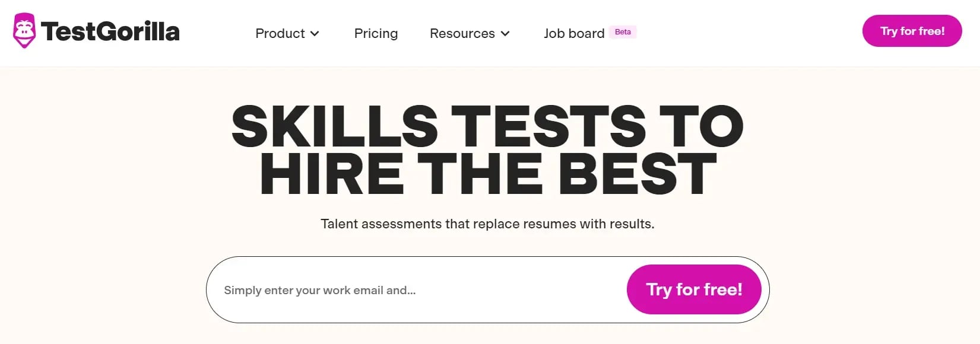The width and height of the screenshot is (980, 344).
Task: Click the word THE in the headline
Action: click(480, 174)
